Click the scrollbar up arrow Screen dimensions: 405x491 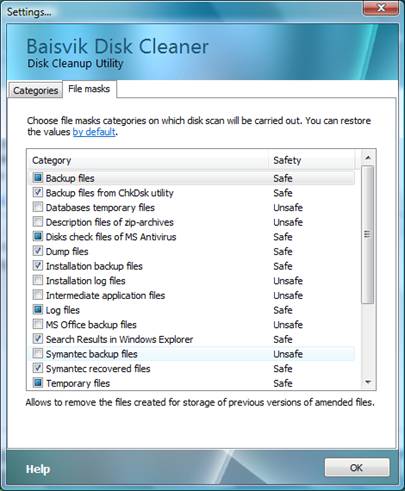point(368,157)
